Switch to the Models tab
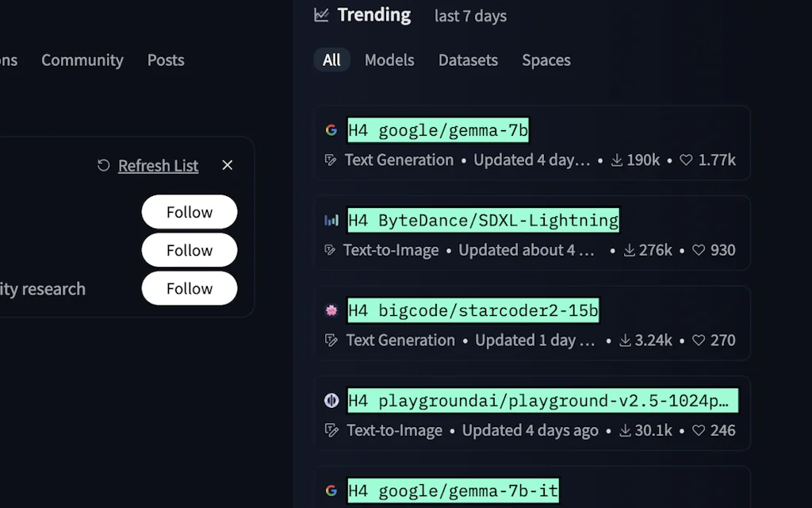 (389, 60)
